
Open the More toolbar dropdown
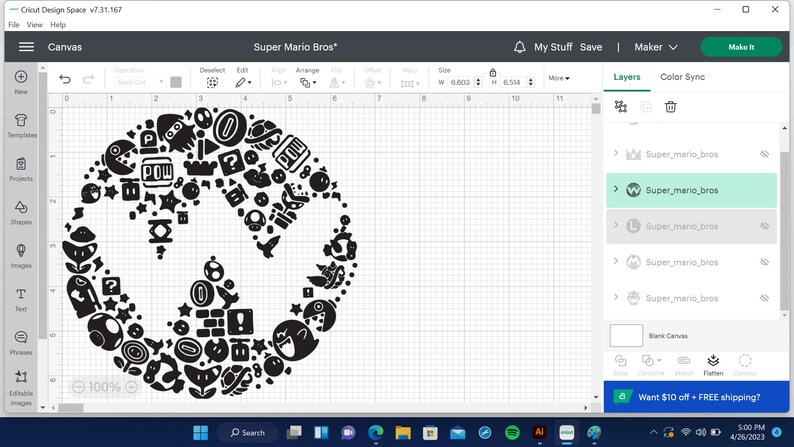click(559, 78)
